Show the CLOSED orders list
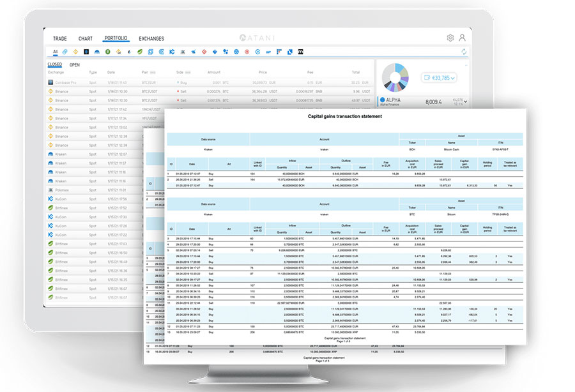Viewport: 575px width, 392px height. [55, 64]
